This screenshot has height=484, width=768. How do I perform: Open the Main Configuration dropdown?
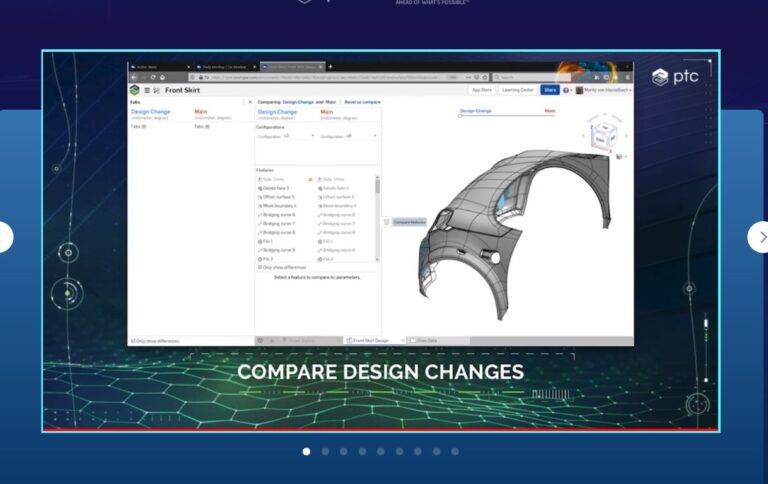click(x=361, y=136)
